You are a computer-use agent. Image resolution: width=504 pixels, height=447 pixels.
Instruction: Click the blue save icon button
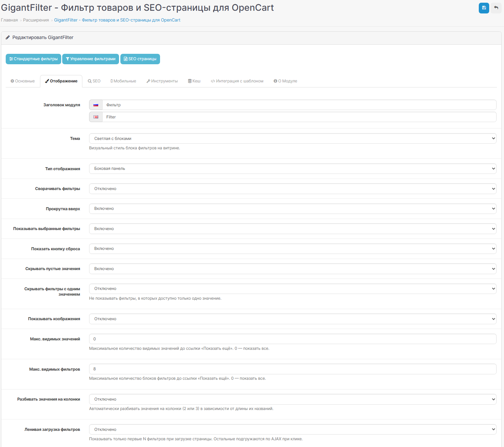tap(484, 8)
